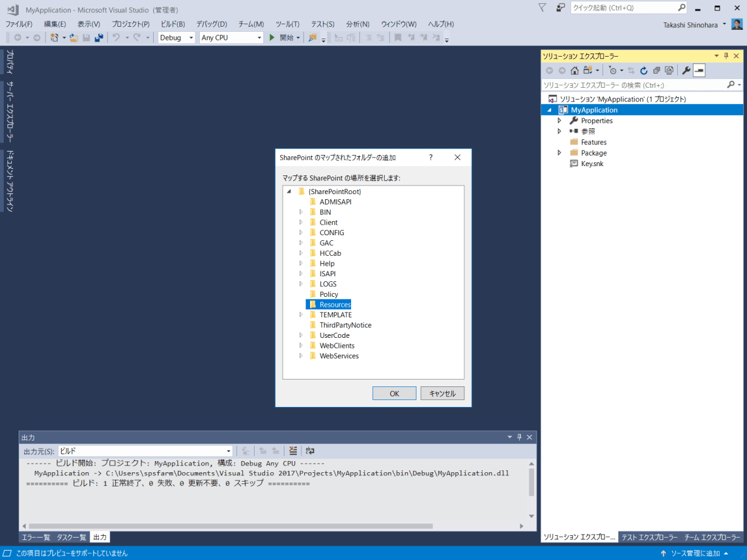Click the Properties wrench icon in Solution Explorer
The image size is (747, 560).
click(686, 70)
